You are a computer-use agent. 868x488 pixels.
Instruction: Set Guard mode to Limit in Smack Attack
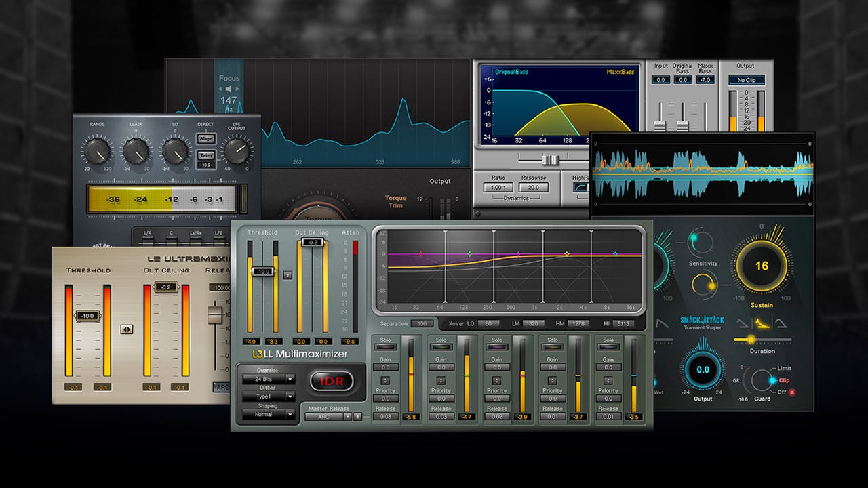point(784,369)
